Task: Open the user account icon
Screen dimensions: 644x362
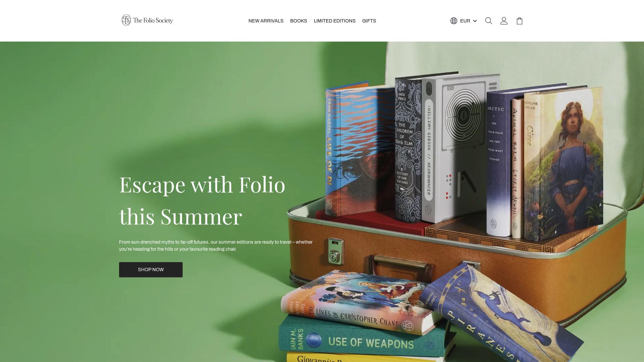Action: point(504,21)
